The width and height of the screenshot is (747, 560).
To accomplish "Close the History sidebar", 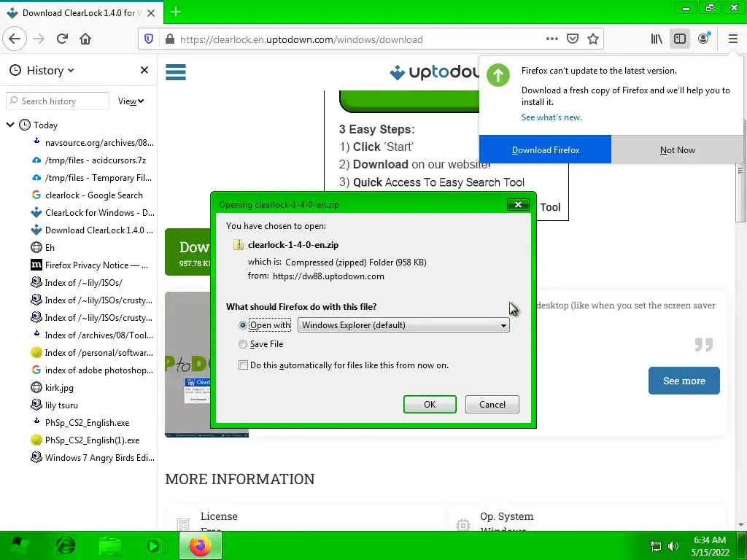I will [144, 71].
